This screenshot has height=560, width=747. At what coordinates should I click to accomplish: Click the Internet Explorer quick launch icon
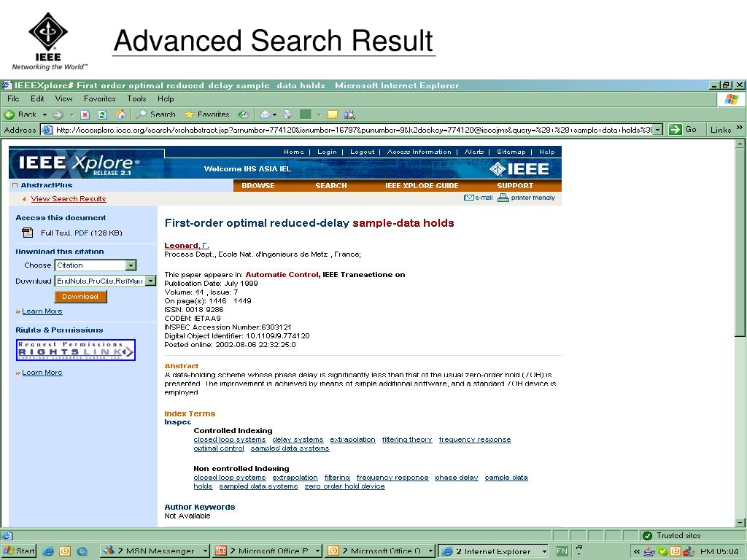pyautogui.click(x=48, y=551)
